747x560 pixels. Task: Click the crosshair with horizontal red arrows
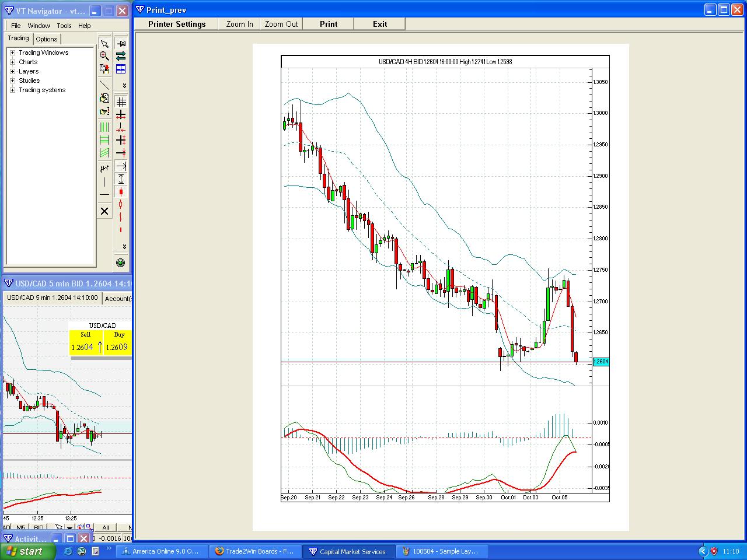[x=121, y=114]
